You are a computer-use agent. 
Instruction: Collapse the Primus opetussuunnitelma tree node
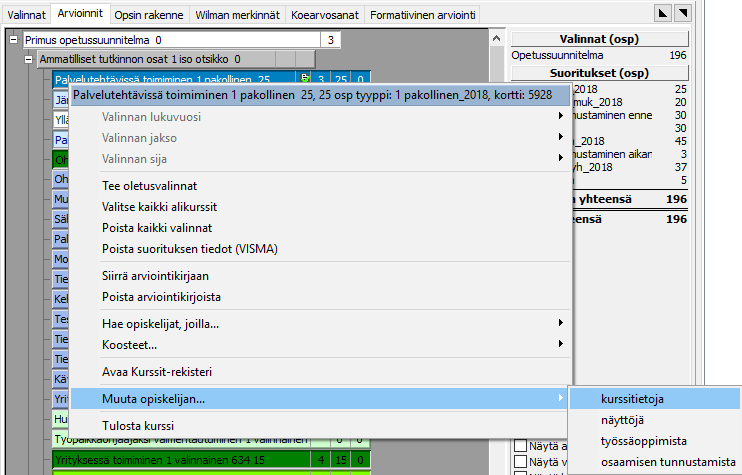coord(13,40)
